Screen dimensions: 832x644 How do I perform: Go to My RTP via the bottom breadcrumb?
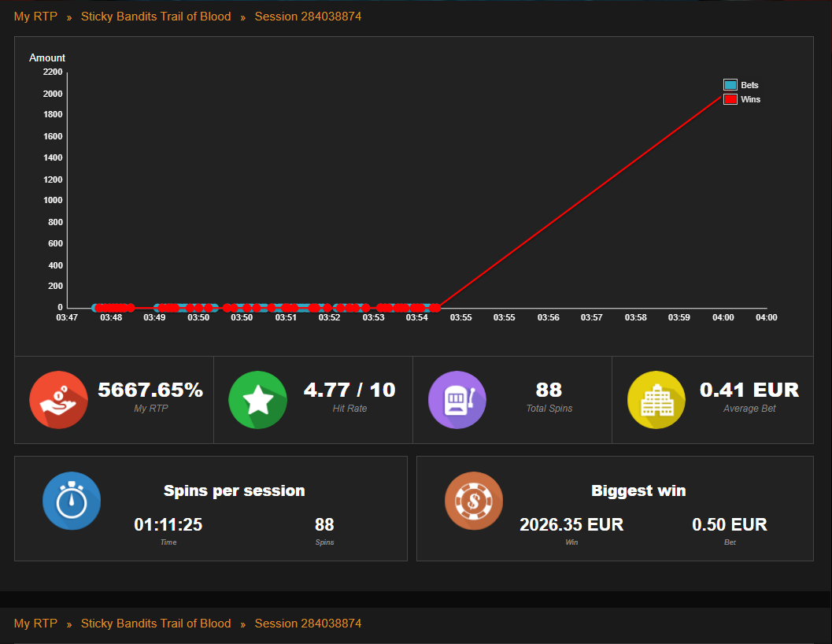pos(35,624)
